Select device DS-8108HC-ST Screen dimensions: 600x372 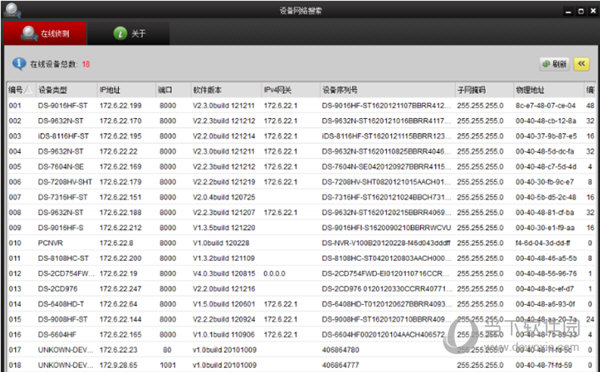tap(63, 258)
